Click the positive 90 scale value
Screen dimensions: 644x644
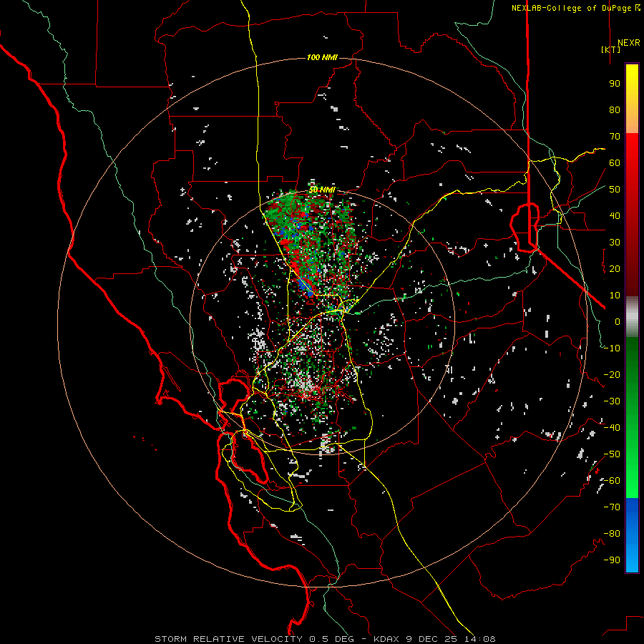615,84
